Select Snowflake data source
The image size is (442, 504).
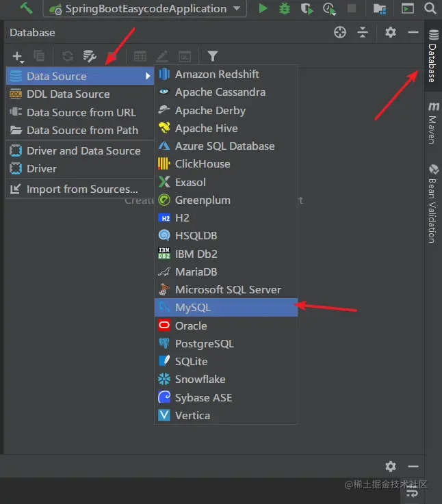coord(226,380)
